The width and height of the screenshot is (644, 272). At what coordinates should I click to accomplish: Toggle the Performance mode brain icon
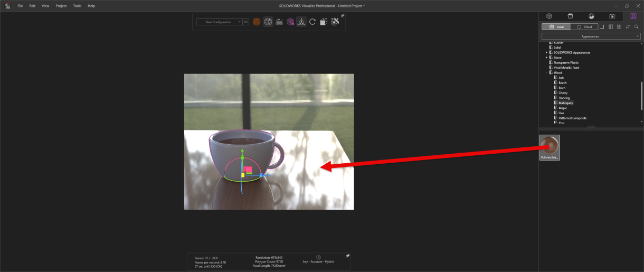(268, 22)
